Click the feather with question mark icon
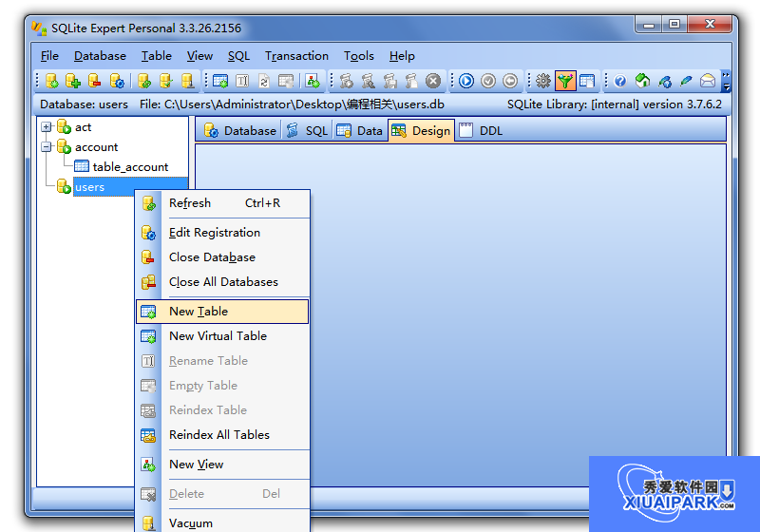Image resolution: width=760 pixels, height=532 pixels. (664, 81)
